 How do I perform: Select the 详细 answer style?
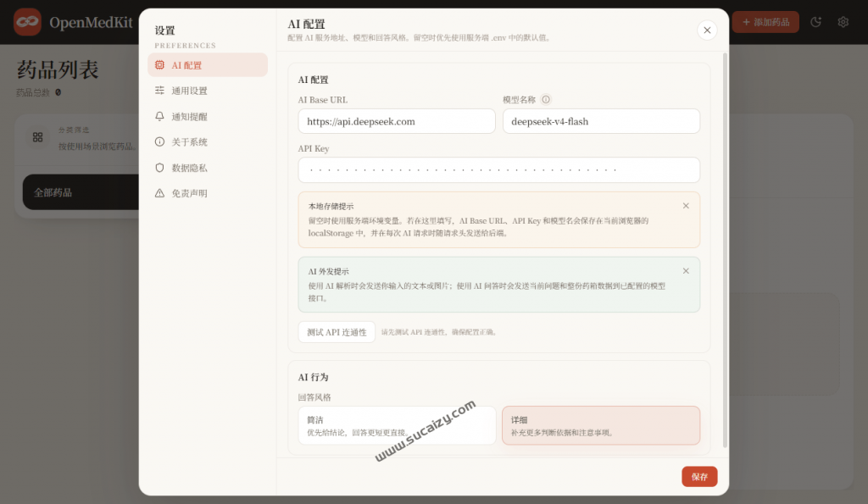601,425
